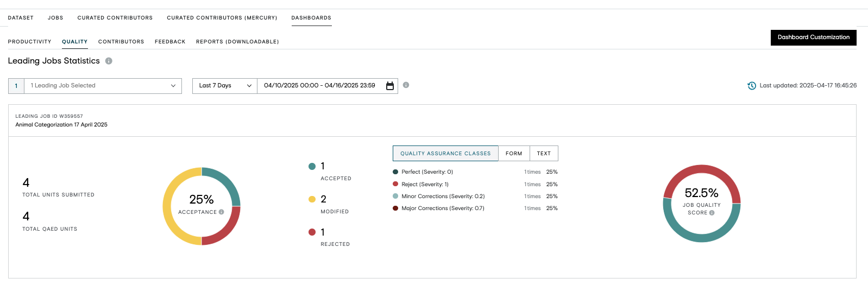868x285 pixels.
Task: Go to the Jobs tab
Action: 55,18
